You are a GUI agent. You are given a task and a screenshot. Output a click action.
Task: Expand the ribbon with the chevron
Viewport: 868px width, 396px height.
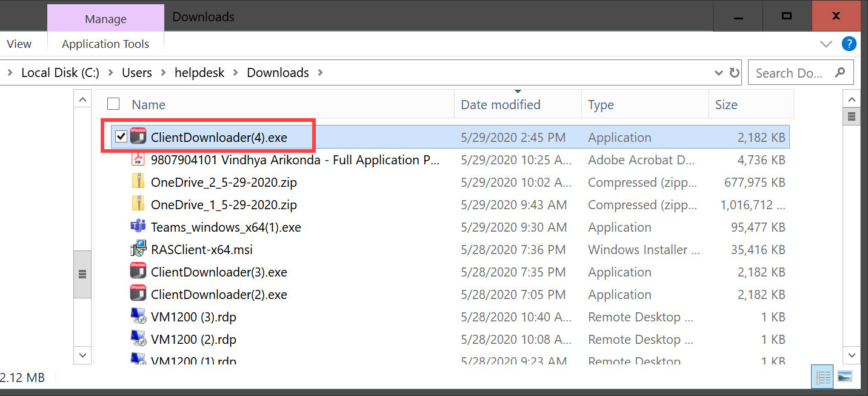click(826, 44)
